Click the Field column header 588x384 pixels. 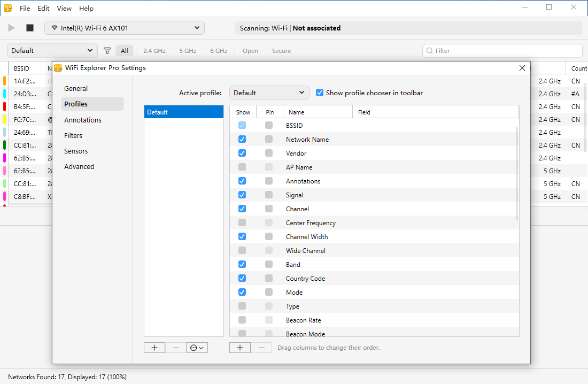(x=436, y=112)
